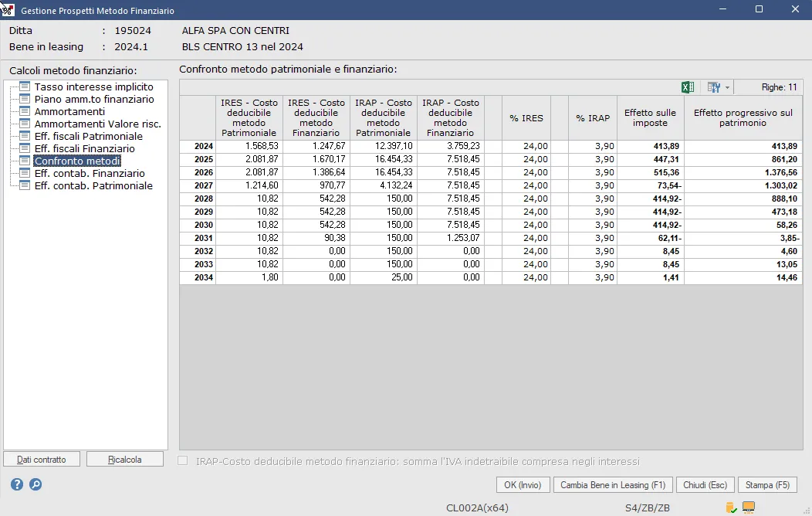Click page icon beside Eff. contab. Finanziario
Screen dimensions: 812x516
pos(25,173)
